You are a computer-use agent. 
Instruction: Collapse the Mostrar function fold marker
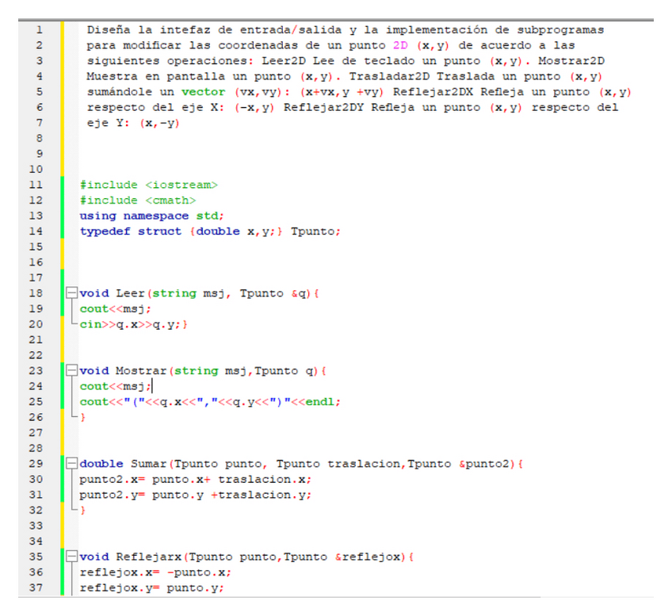point(73,370)
